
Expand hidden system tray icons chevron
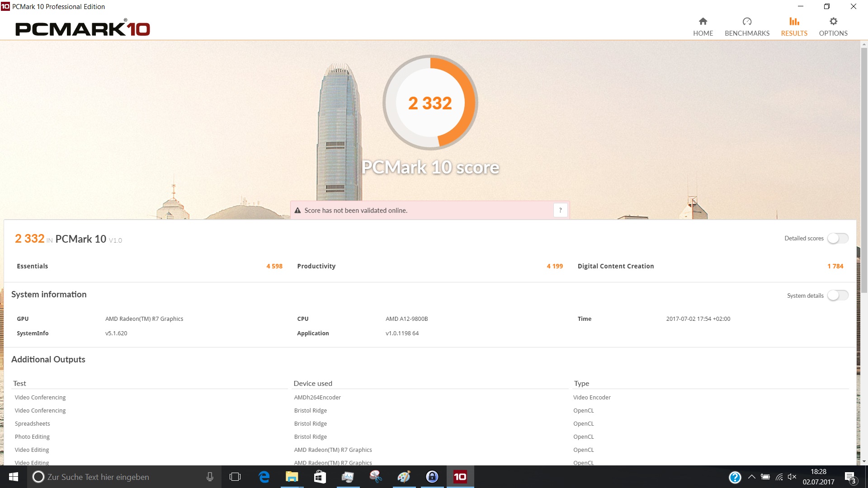click(751, 477)
